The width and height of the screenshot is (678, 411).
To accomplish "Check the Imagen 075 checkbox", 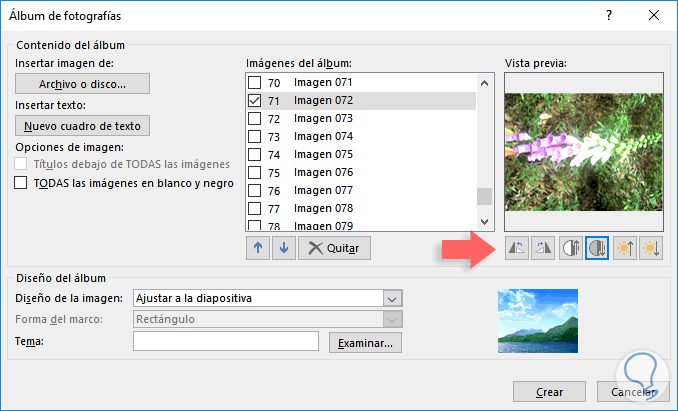I will pyautogui.click(x=255, y=155).
